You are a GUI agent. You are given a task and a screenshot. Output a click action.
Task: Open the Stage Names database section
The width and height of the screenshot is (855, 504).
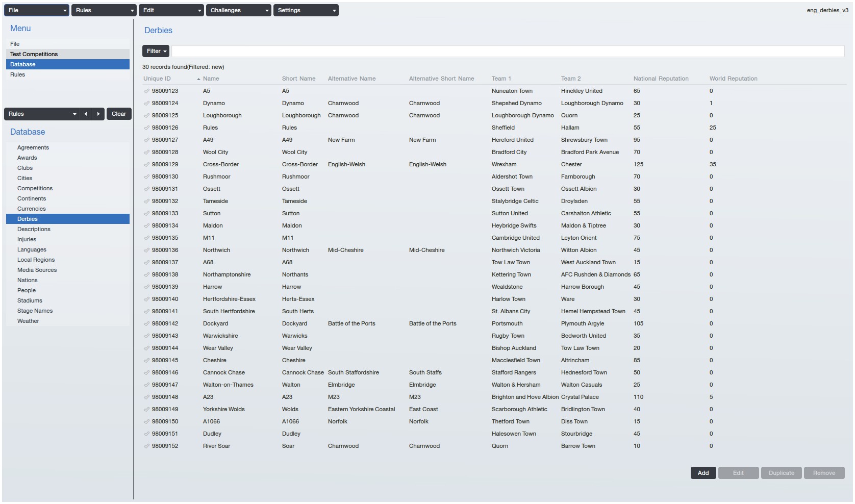(68, 311)
